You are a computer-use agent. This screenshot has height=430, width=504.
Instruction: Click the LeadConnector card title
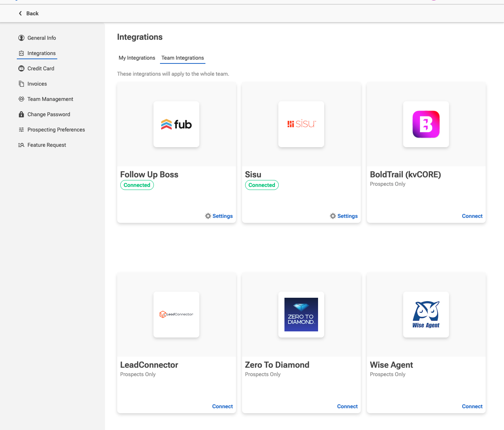(149, 365)
